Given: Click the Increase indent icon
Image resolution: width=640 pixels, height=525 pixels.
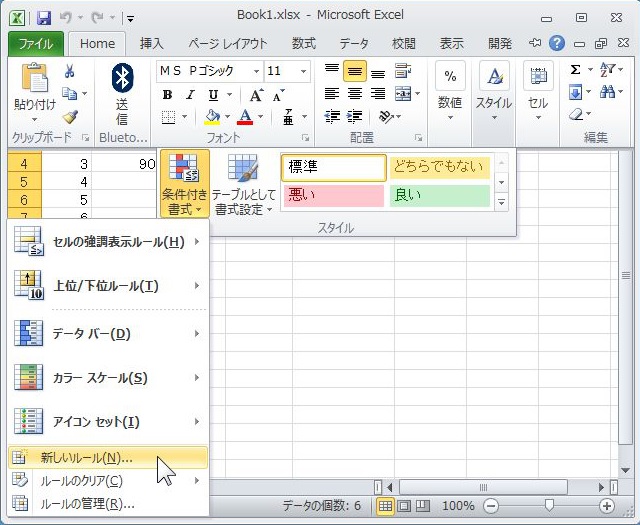Looking at the screenshot, I should (x=354, y=117).
